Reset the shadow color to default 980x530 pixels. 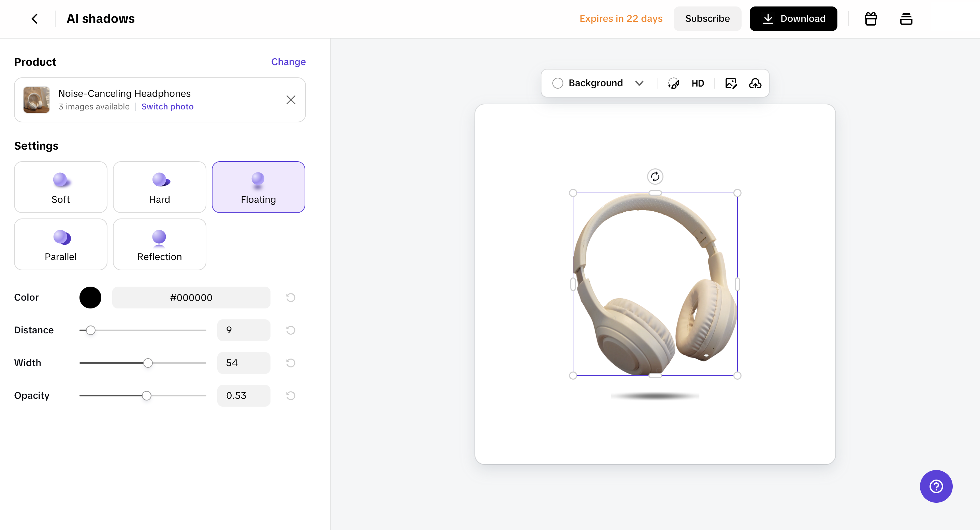291,298
